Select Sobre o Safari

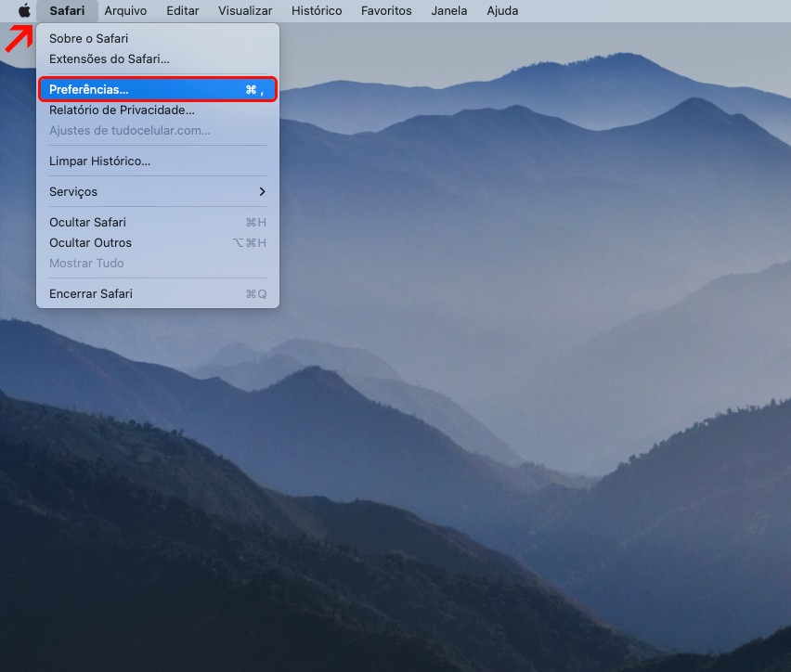pos(88,38)
